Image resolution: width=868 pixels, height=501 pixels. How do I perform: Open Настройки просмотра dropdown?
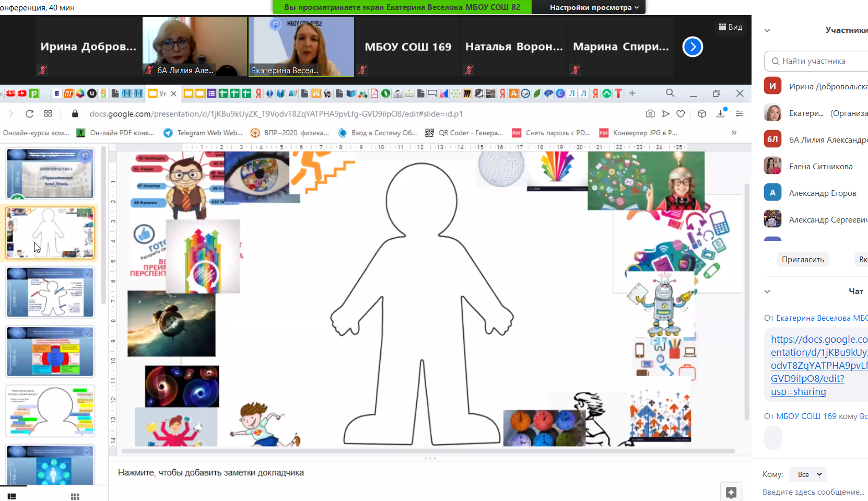click(x=594, y=7)
